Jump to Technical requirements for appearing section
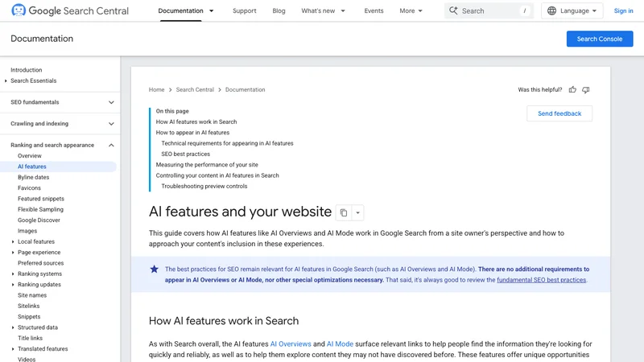The width and height of the screenshot is (644, 362). (x=227, y=143)
